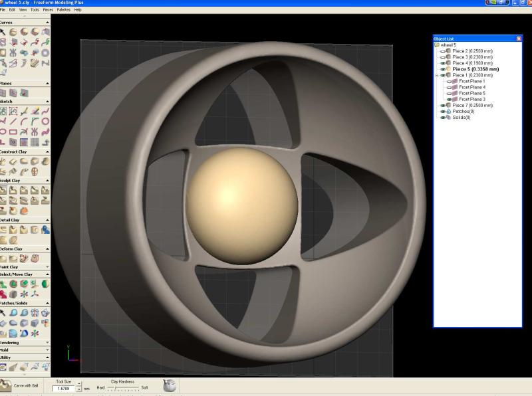
Task: Expand the Rendering palette section
Action: click(47, 343)
